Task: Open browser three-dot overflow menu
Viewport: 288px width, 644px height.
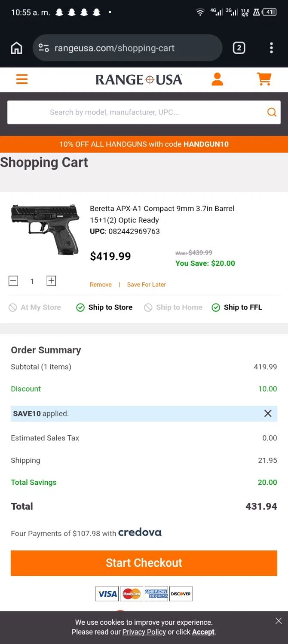Action: [x=271, y=48]
